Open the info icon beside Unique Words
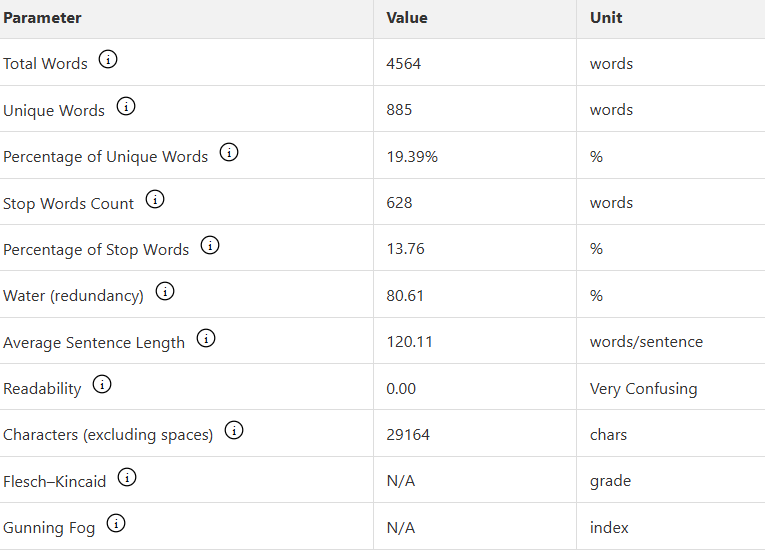765x560 pixels. point(125,106)
